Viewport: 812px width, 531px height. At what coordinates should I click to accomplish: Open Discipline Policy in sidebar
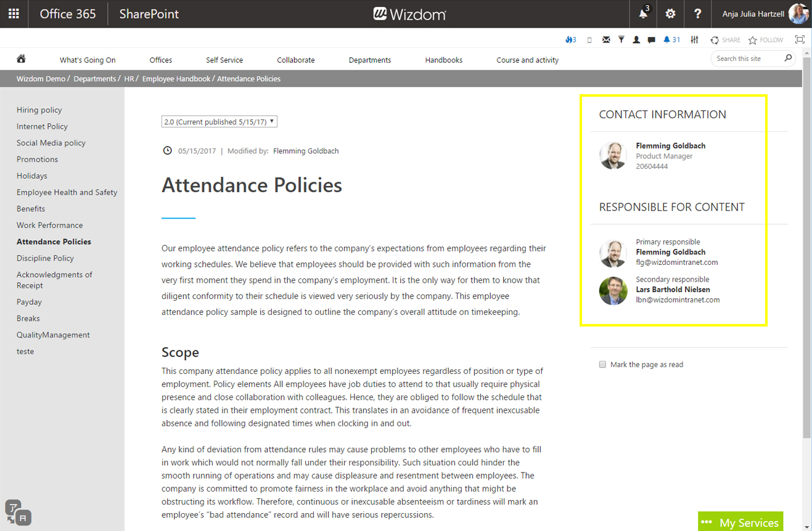(x=45, y=259)
